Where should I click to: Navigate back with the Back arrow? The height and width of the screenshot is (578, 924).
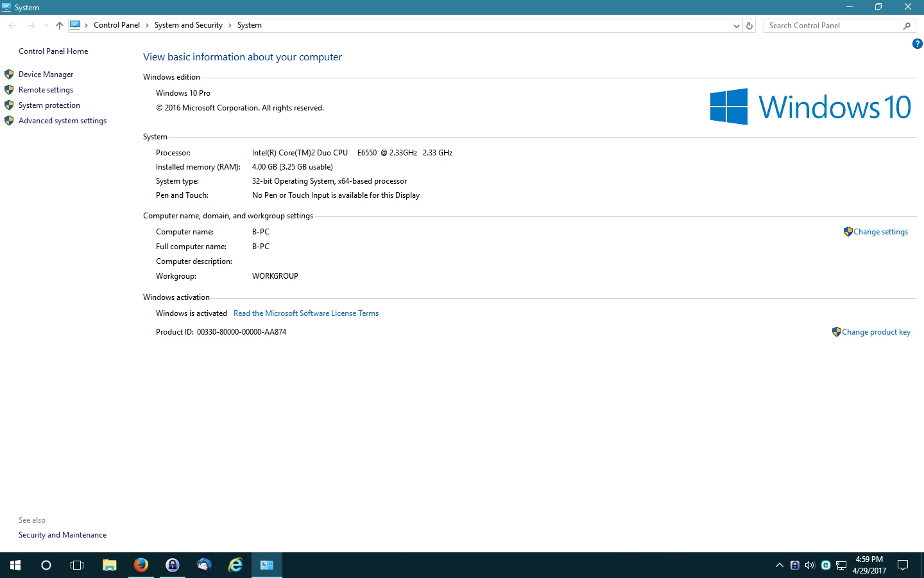[x=12, y=26]
